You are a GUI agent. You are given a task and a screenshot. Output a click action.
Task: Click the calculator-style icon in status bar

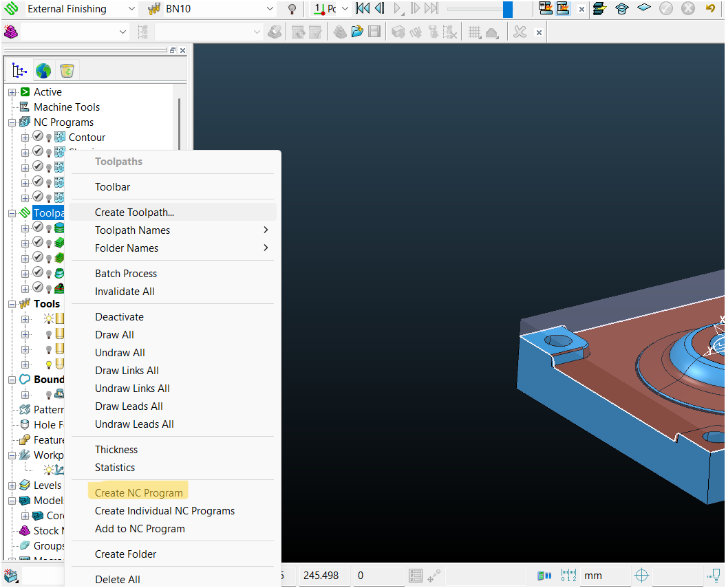[x=416, y=576]
